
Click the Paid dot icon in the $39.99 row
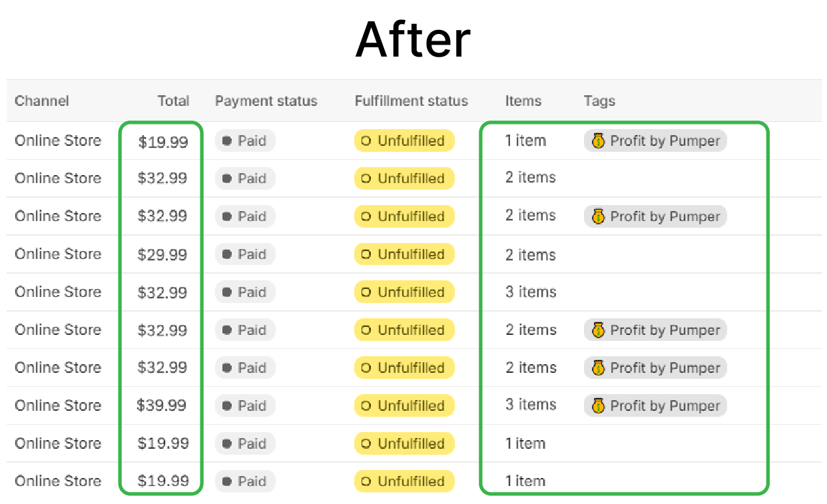tap(227, 405)
